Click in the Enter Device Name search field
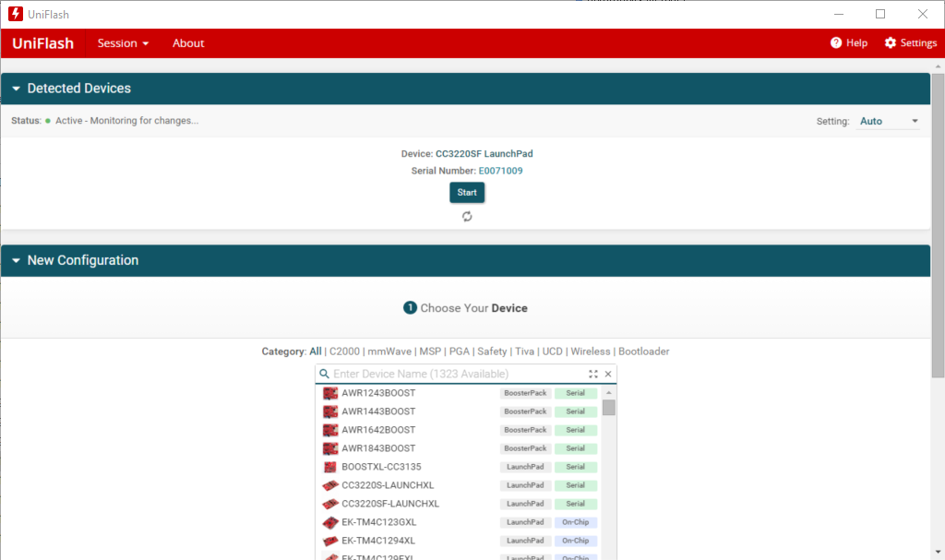 (460, 374)
